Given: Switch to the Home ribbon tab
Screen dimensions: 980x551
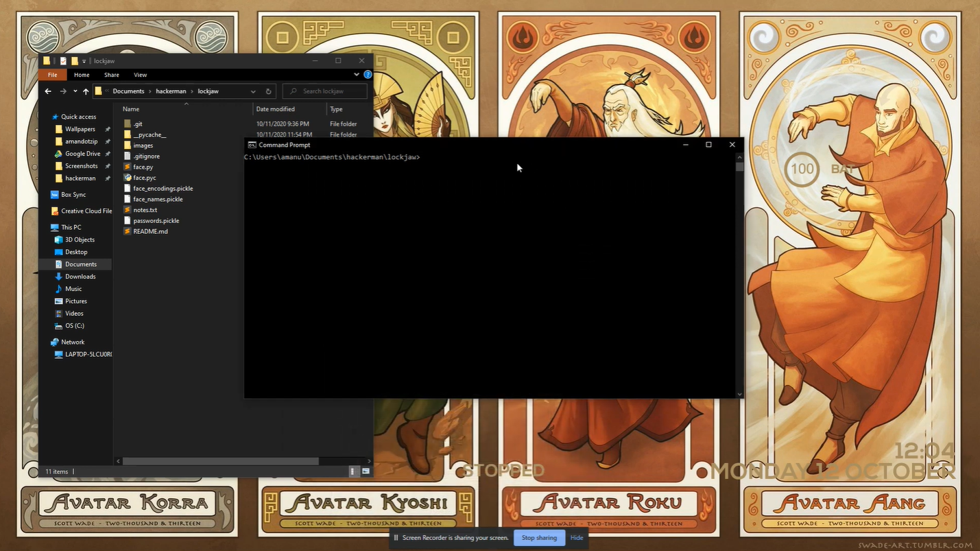Looking at the screenshot, I should coord(82,75).
